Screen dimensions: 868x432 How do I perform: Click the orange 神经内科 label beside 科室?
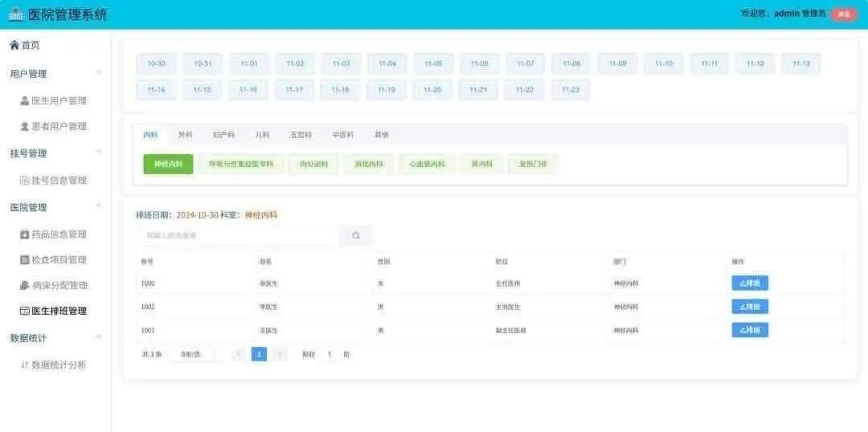pos(260,215)
